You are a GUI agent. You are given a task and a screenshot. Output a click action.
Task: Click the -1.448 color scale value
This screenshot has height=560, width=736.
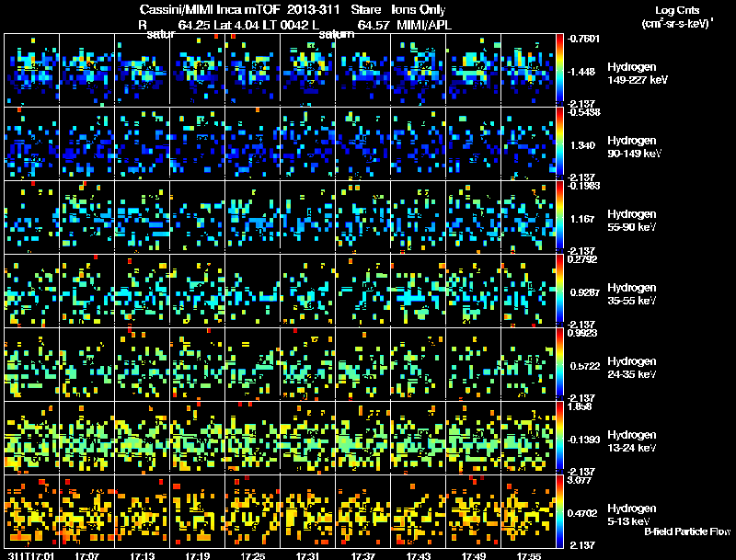click(581, 72)
